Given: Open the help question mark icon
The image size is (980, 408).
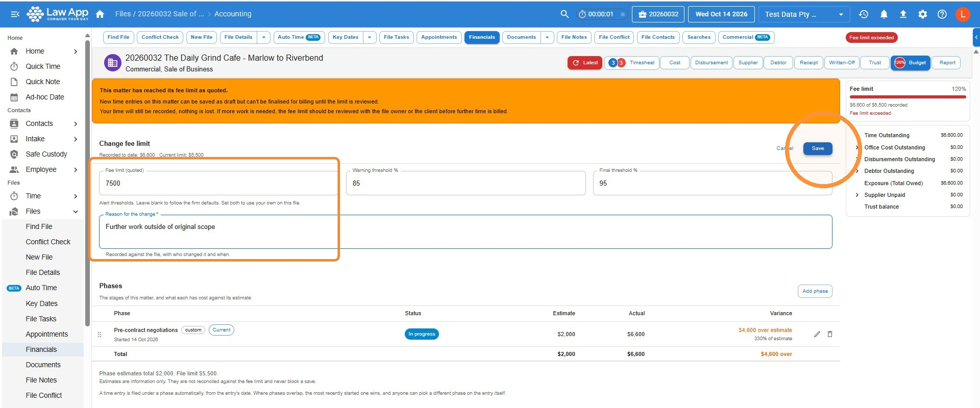Looking at the screenshot, I should [x=942, y=14].
